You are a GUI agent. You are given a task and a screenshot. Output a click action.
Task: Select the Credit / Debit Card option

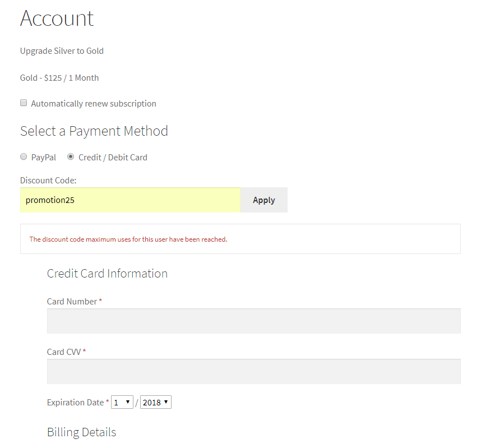tap(71, 156)
